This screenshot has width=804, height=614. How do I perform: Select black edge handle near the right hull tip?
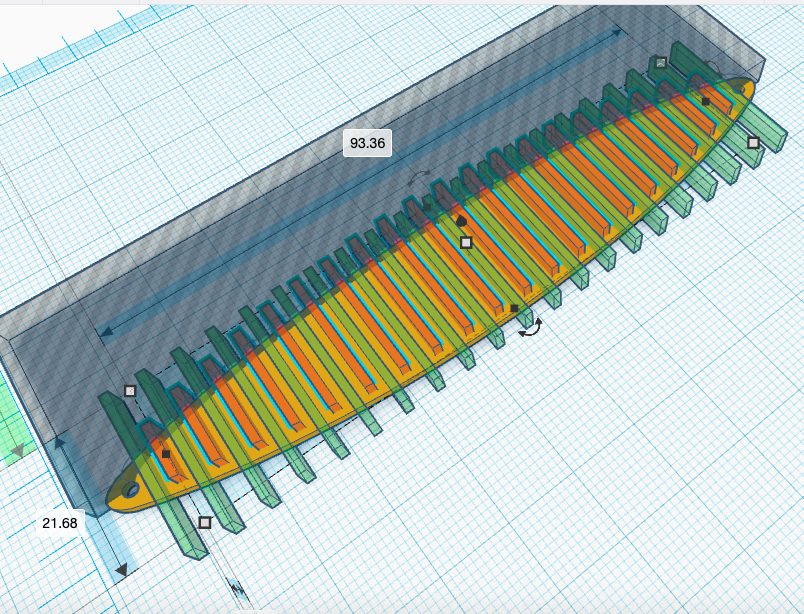point(706,102)
